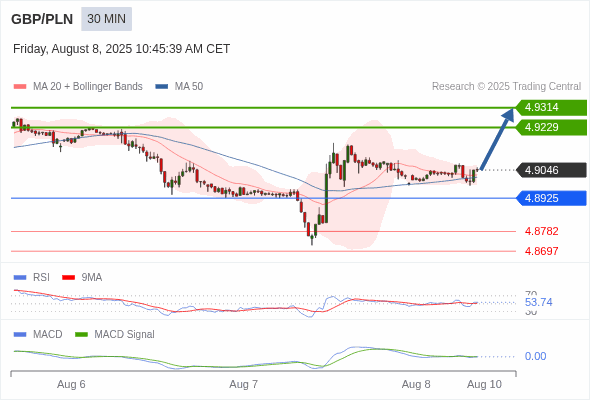590x400 pixels.
Task: Click the MACD legend label
Action: 48,335
